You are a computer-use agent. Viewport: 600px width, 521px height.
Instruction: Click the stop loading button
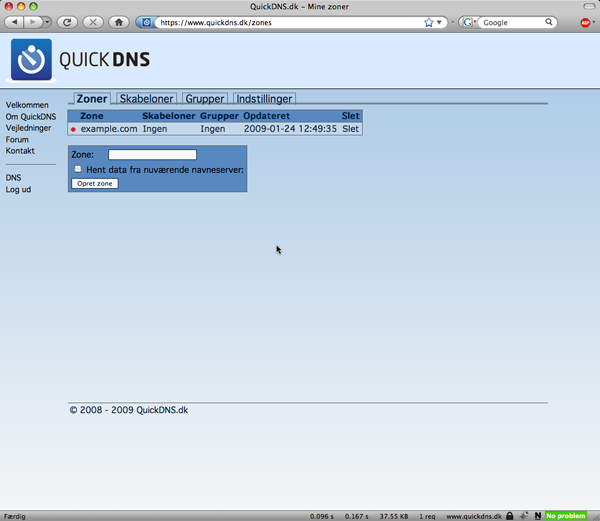[93, 21]
